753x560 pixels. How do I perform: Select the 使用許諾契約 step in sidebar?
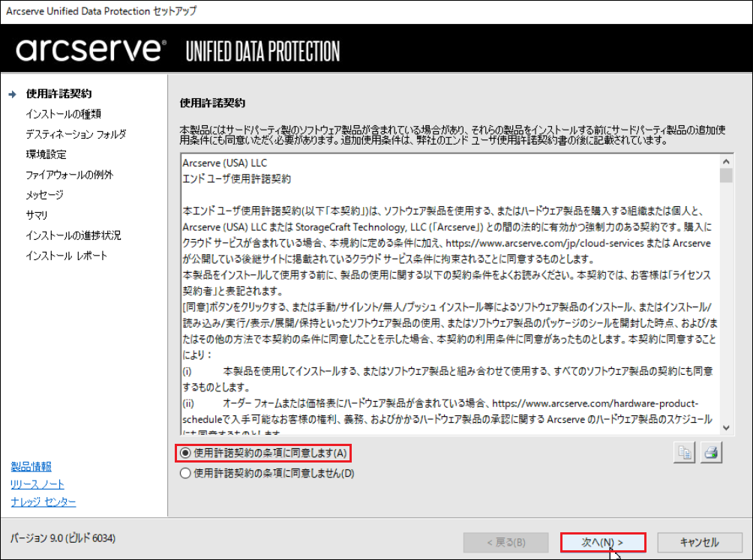(x=58, y=94)
